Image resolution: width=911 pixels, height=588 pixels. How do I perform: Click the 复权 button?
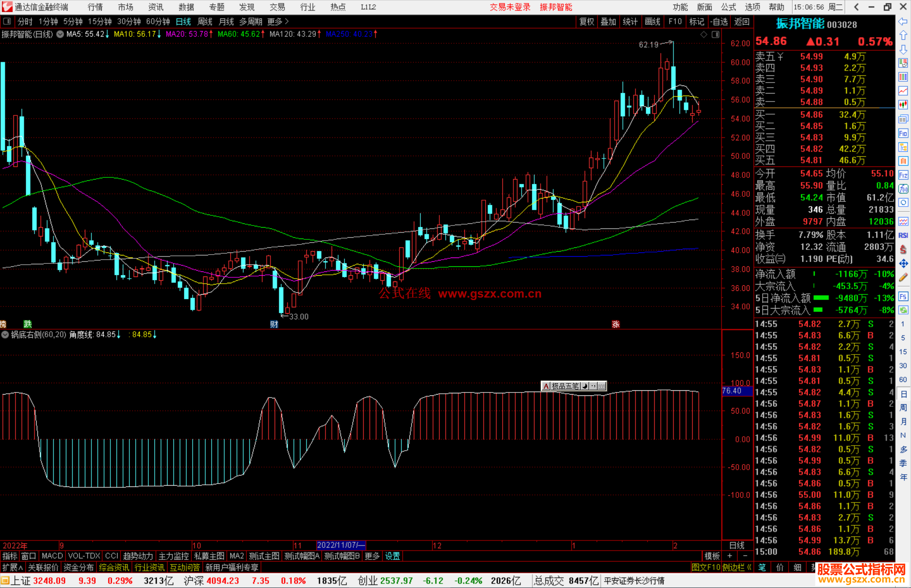coord(586,21)
